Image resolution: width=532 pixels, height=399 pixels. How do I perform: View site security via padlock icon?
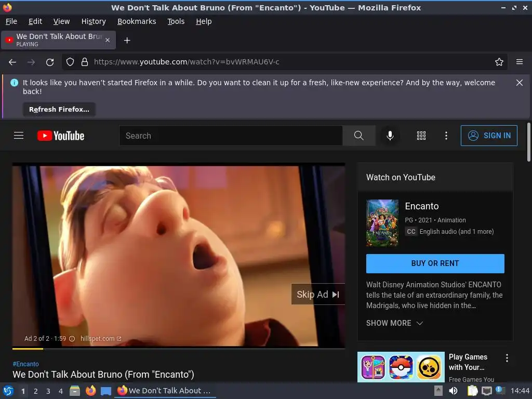coord(85,62)
